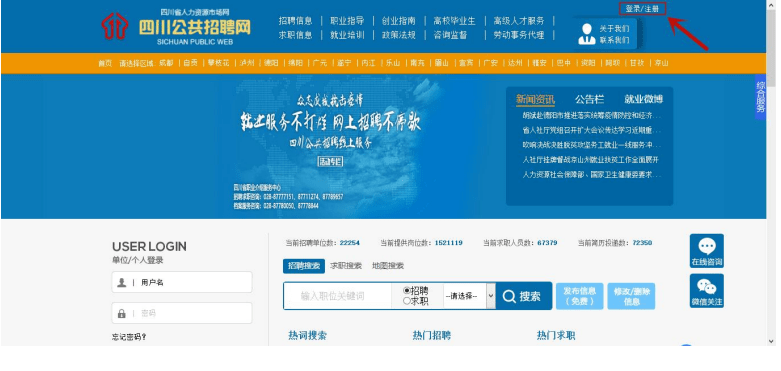Click the red arrow site logo
The image size is (781, 371).
115,26
